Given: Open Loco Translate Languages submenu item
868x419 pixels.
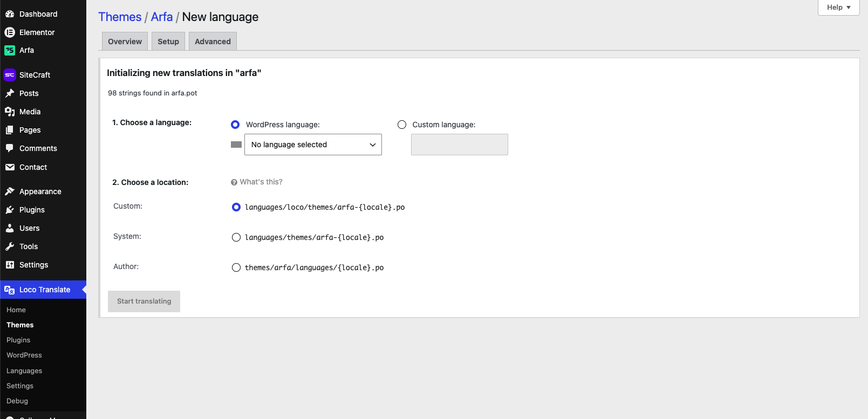Looking at the screenshot, I should click(x=24, y=371).
